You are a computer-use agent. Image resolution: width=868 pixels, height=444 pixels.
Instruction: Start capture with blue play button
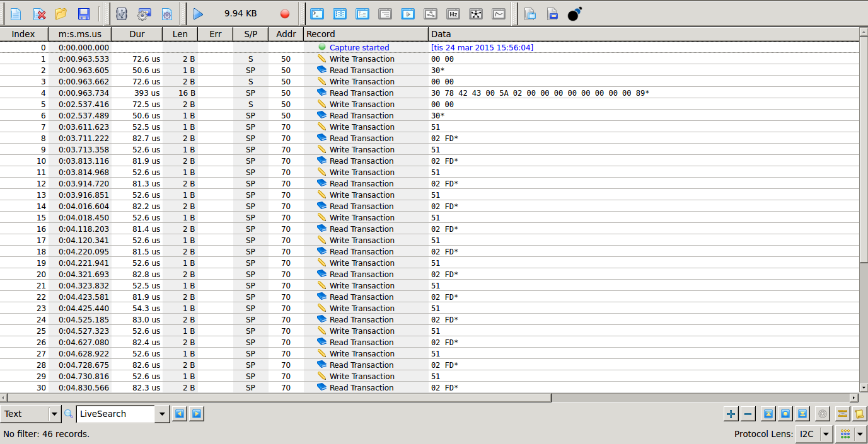tap(199, 14)
